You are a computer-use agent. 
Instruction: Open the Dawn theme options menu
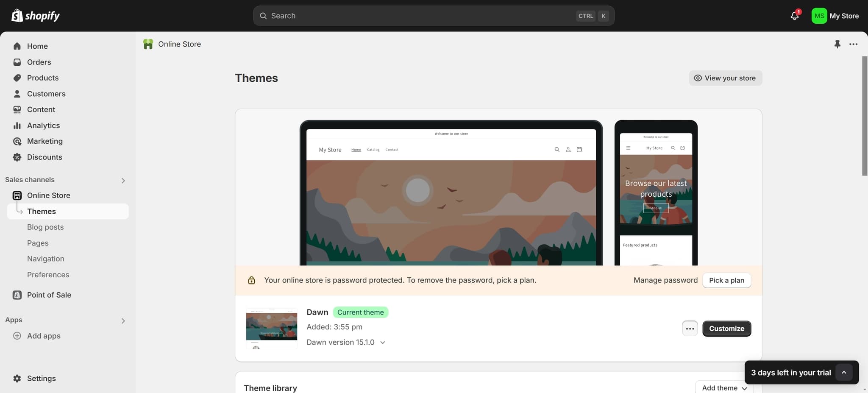click(690, 328)
